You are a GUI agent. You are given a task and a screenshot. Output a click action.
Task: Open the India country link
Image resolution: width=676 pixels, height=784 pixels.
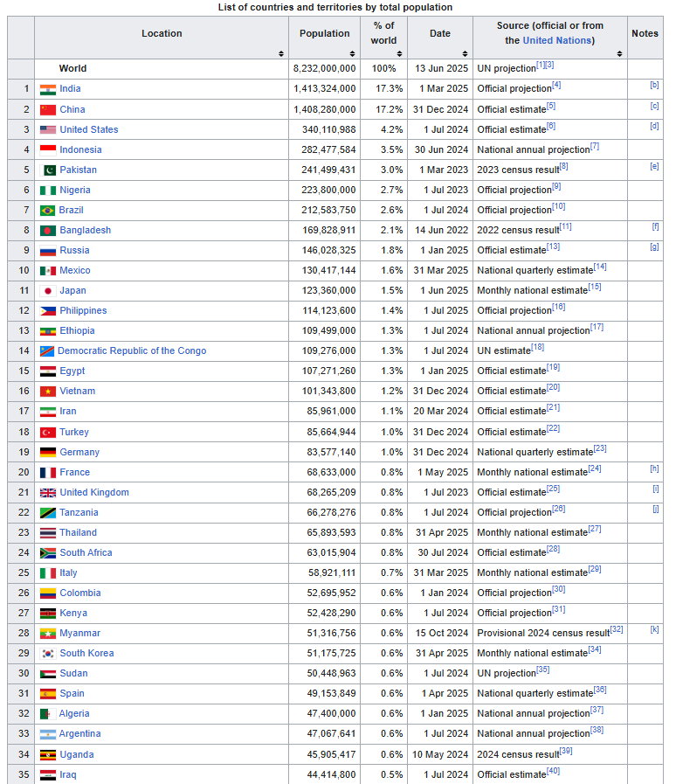[x=70, y=88]
